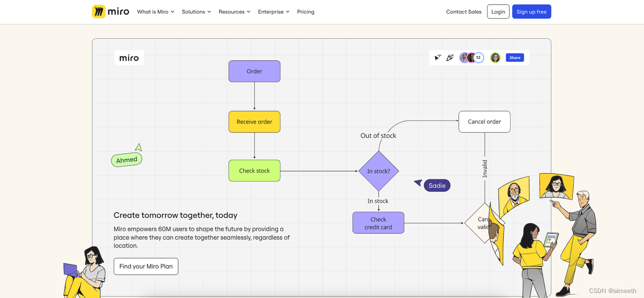This screenshot has height=298, width=644.
Task: Click the Sadie cursor name tag
Action: 437,185
